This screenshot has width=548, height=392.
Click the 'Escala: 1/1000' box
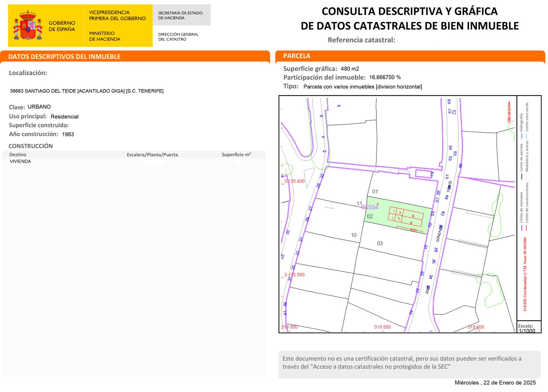[x=529, y=327]
